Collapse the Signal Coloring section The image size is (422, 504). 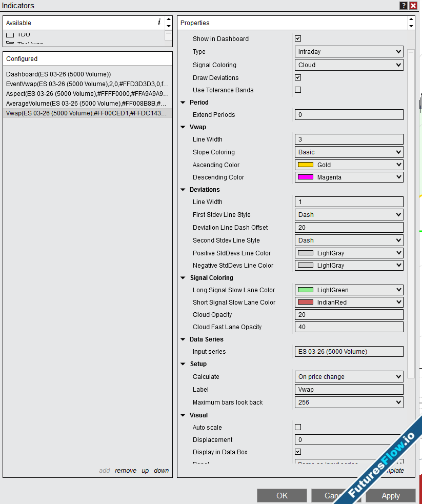tap(184, 278)
